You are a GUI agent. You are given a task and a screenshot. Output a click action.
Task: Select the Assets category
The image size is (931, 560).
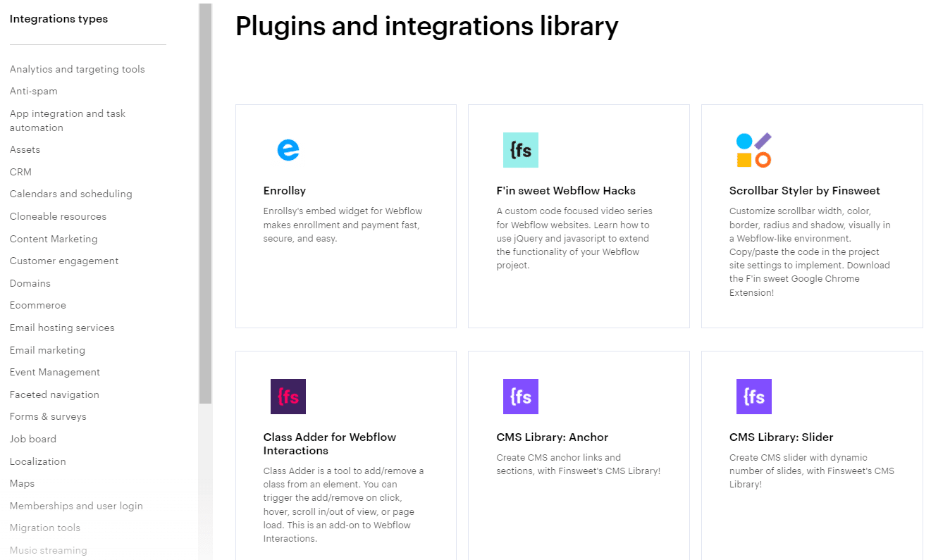click(25, 149)
